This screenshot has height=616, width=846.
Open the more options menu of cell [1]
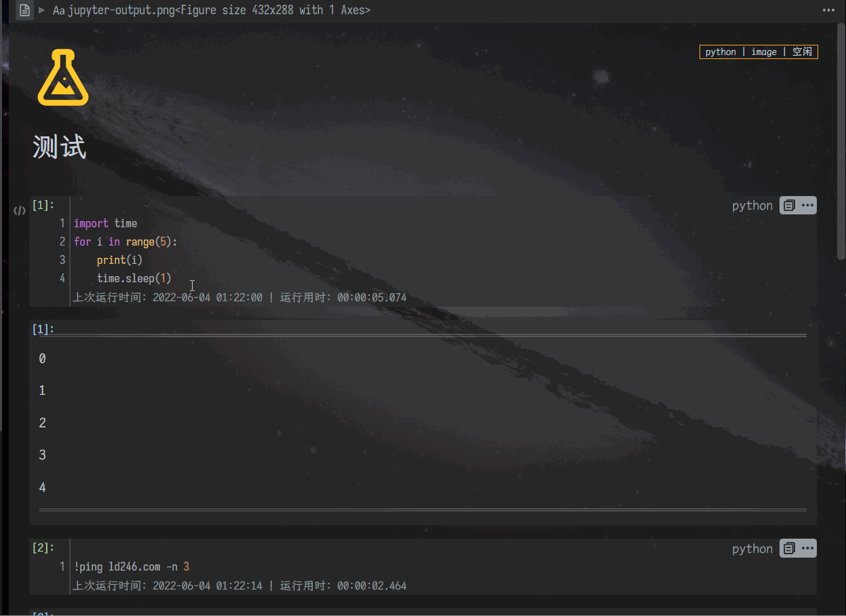point(807,206)
